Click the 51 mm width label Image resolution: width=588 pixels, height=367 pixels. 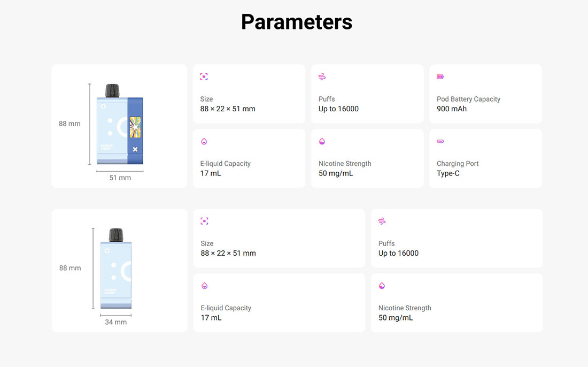(x=120, y=178)
